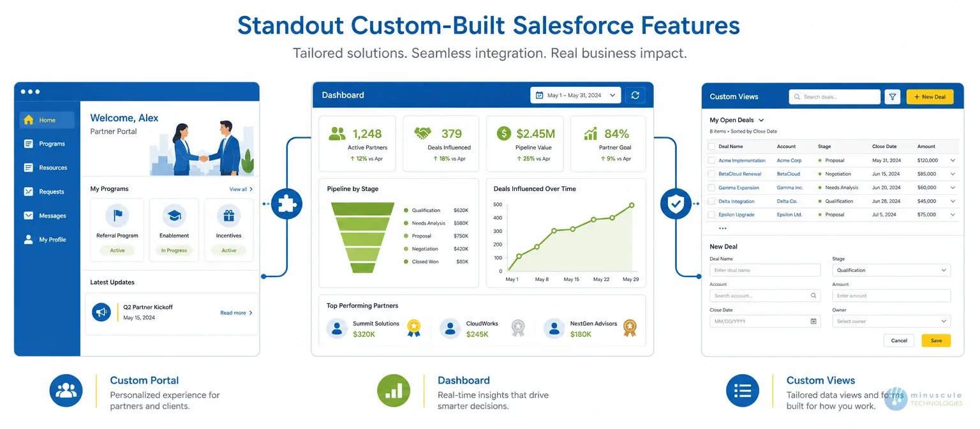The height and width of the screenshot is (429, 980).
Task: Open Messages in the portal sidebar
Action: click(x=47, y=216)
